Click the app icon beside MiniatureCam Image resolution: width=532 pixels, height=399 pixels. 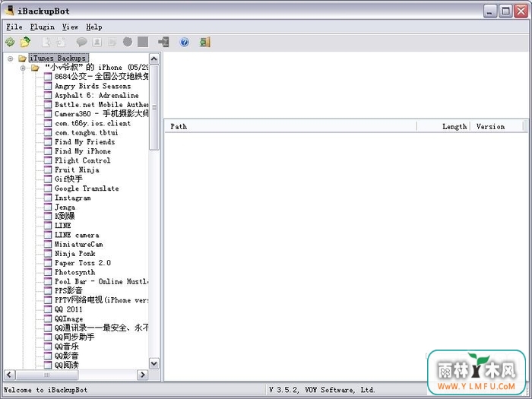tap(48, 244)
